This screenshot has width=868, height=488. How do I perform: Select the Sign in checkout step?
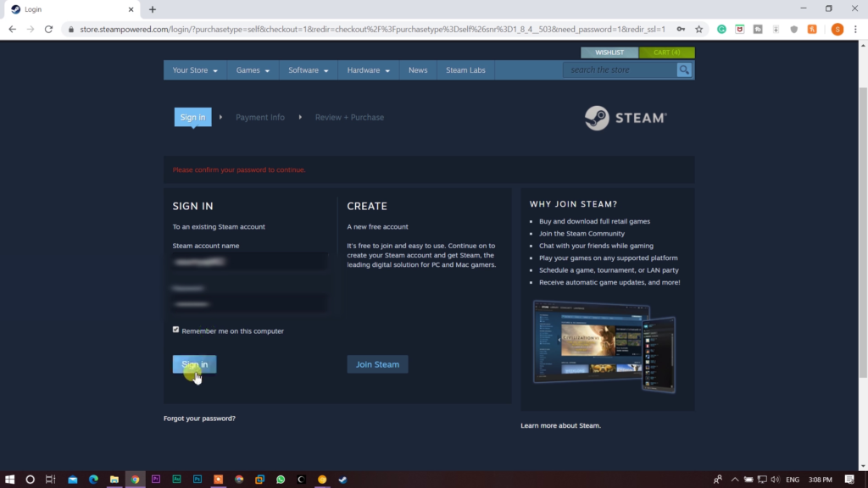(x=192, y=117)
